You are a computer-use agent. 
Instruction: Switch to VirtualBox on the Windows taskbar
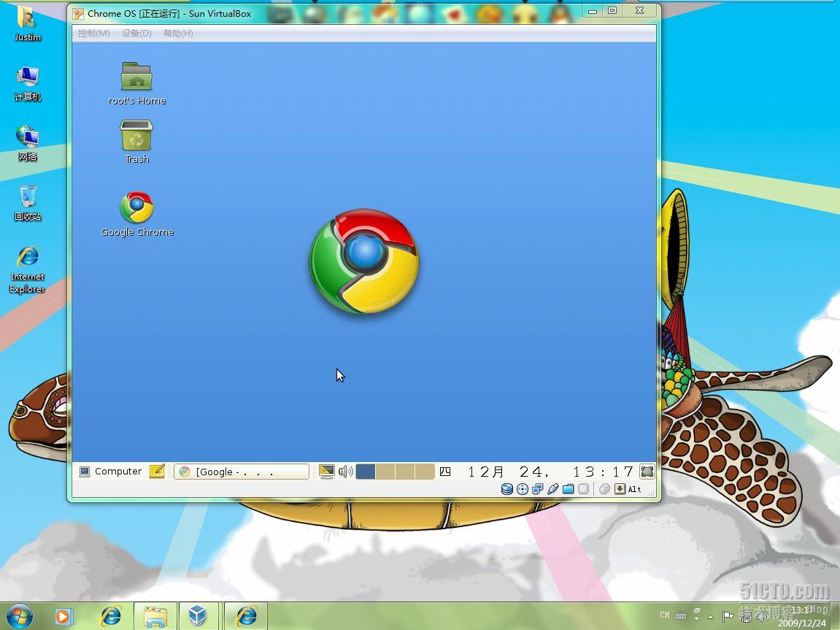tap(198, 616)
